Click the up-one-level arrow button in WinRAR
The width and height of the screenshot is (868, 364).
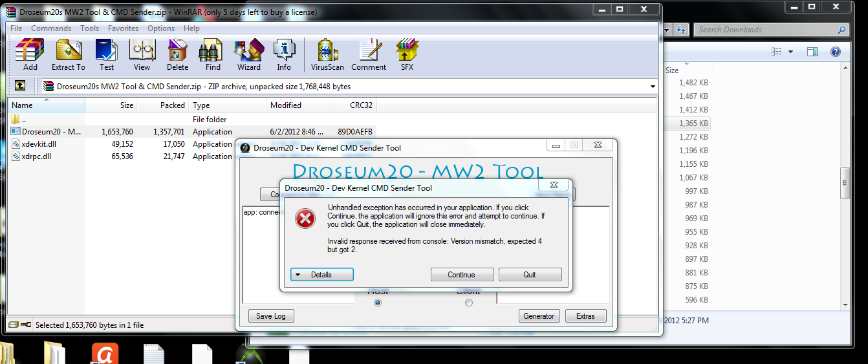[20, 85]
